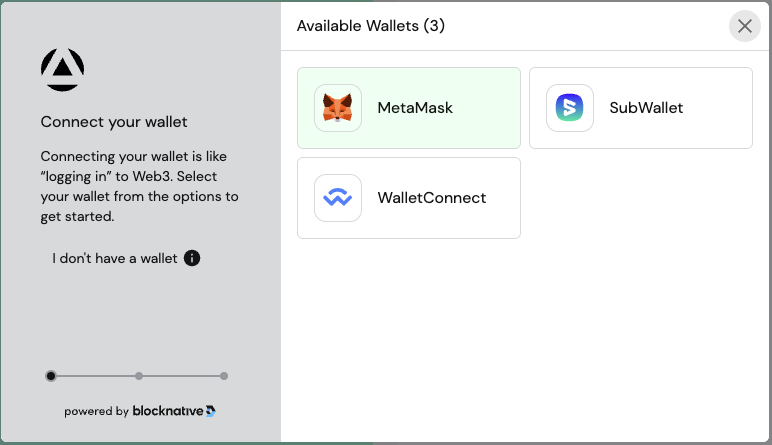Image resolution: width=772 pixels, height=445 pixels.
Task: Click progress line between middle and last dots
Action: [x=182, y=376]
